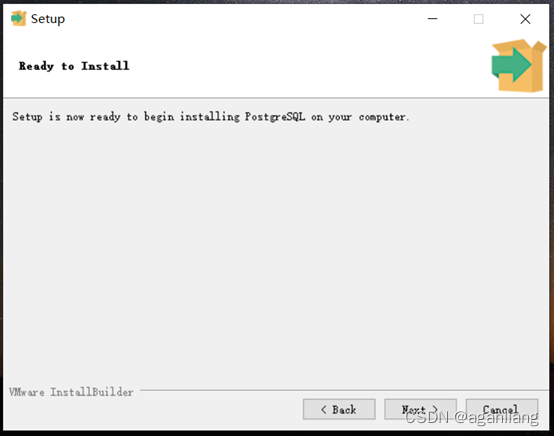Click the Setup box icon in title bar

[x=18, y=18]
